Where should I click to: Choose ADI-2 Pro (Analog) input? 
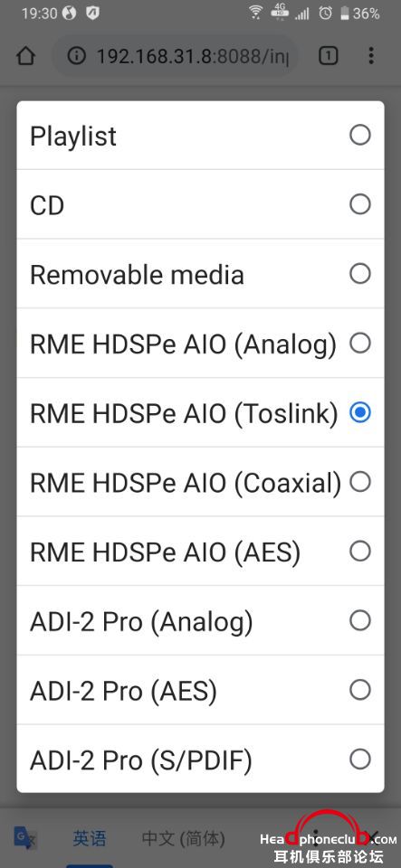point(200,621)
